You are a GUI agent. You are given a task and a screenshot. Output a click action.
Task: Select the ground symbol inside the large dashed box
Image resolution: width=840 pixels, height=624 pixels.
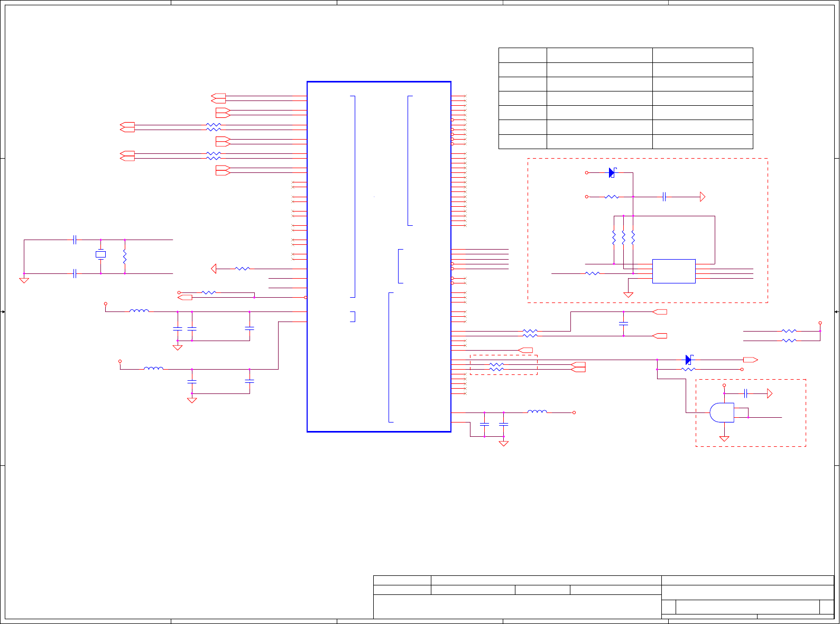(x=629, y=295)
